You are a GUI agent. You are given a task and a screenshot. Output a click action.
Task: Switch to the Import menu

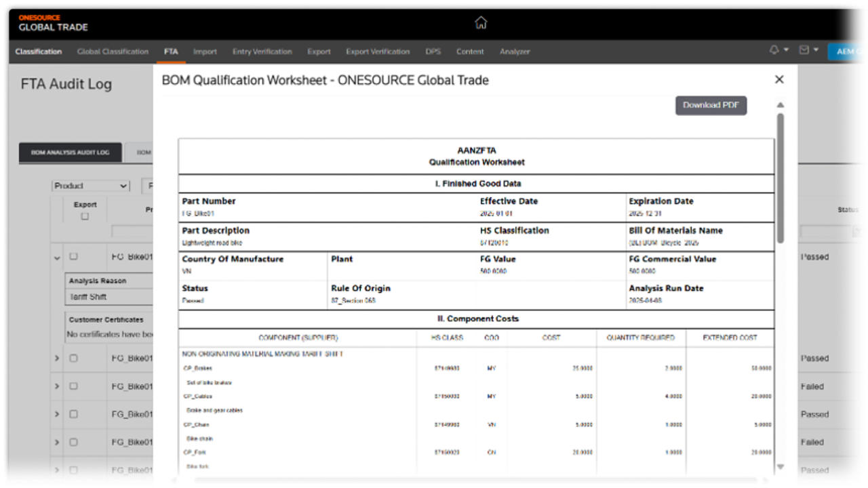pos(205,52)
